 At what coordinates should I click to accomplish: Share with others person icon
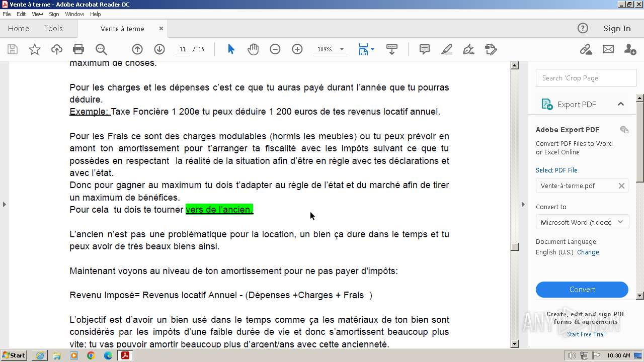(630, 49)
